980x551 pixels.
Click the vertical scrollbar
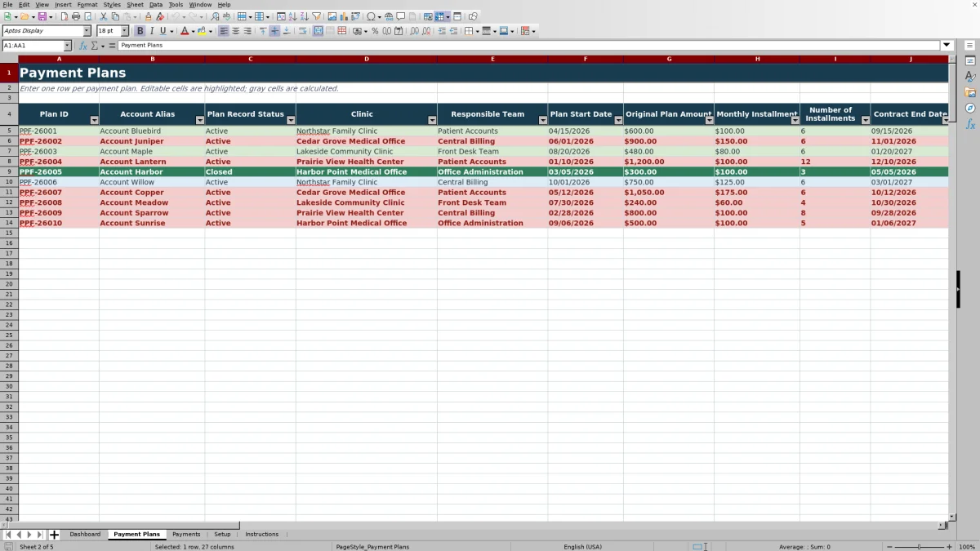952,289
